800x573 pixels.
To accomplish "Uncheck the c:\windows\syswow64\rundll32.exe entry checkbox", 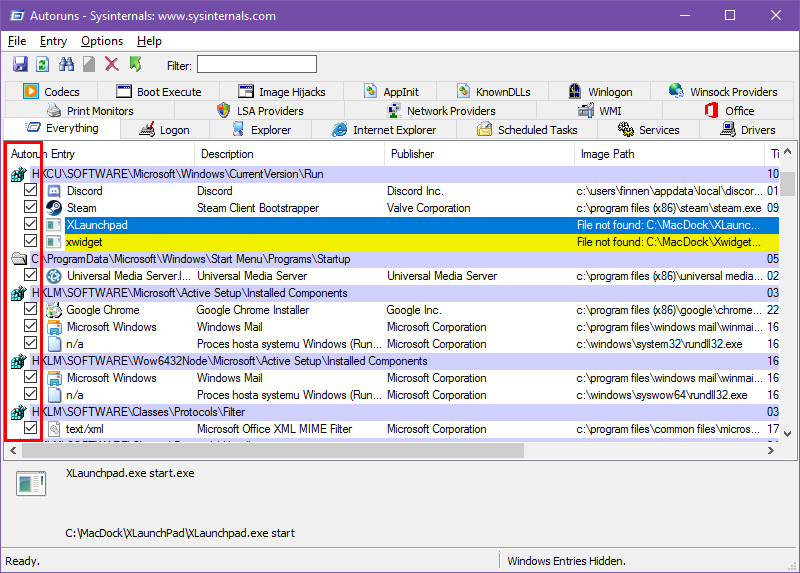I will pyautogui.click(x=31, y=394).
